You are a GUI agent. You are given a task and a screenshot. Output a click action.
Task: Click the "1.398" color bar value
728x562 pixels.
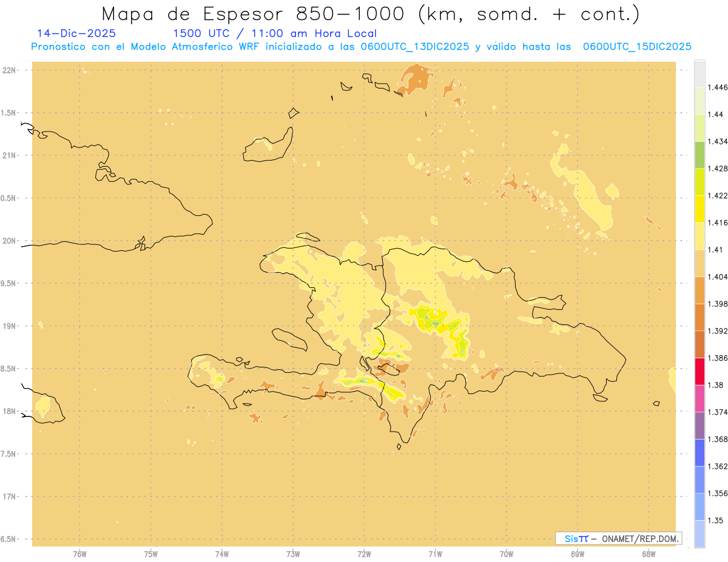click(x=718, y=304)
